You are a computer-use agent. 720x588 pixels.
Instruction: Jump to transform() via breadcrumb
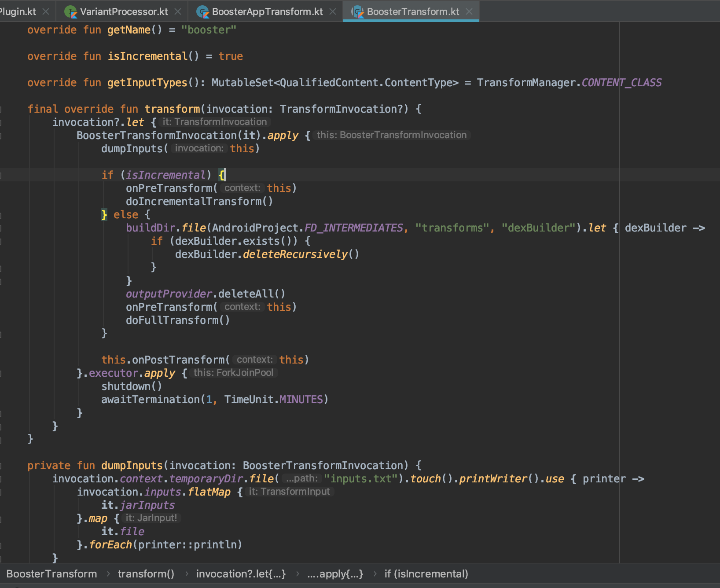(146, 574)
